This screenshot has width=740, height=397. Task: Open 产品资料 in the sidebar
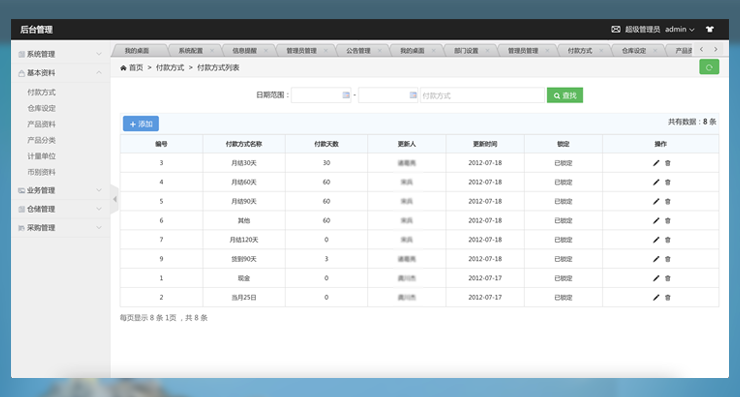coord(42,124)
